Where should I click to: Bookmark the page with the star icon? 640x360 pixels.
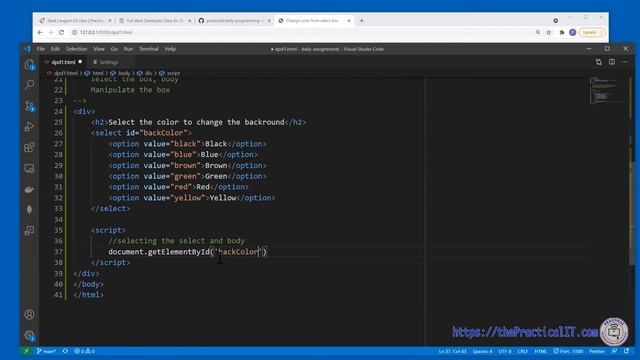[549, 32]
